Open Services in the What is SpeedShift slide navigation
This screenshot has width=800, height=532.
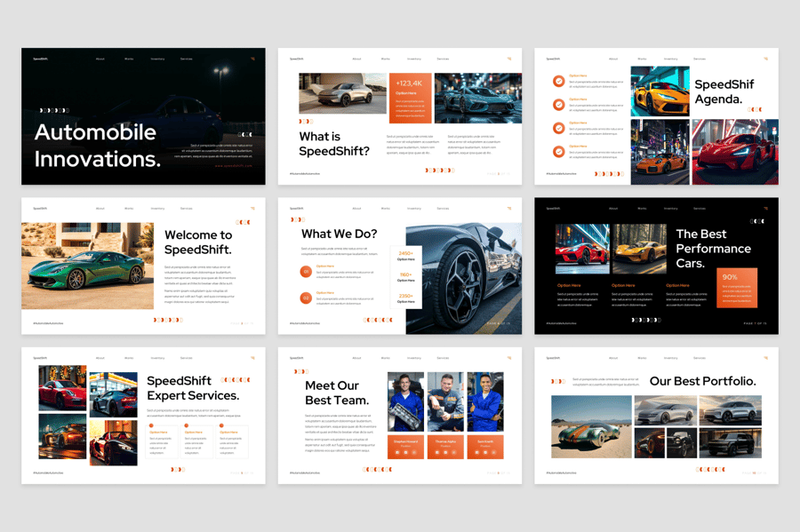(x=443, y=60)
